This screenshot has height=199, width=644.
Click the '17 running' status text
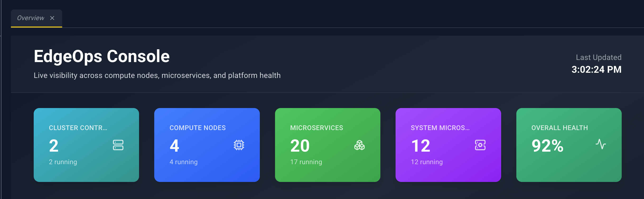click(306, 162)
